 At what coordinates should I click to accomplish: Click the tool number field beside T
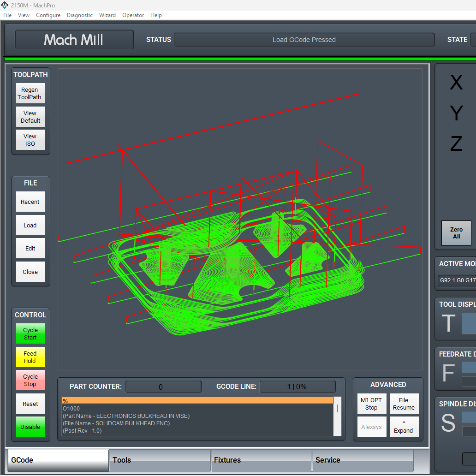pos(469,324)
